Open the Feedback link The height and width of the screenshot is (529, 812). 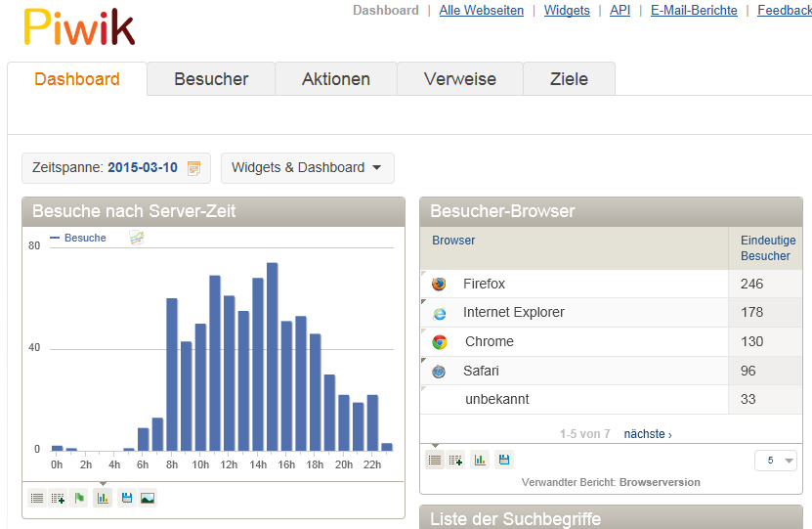coord(784,11)
